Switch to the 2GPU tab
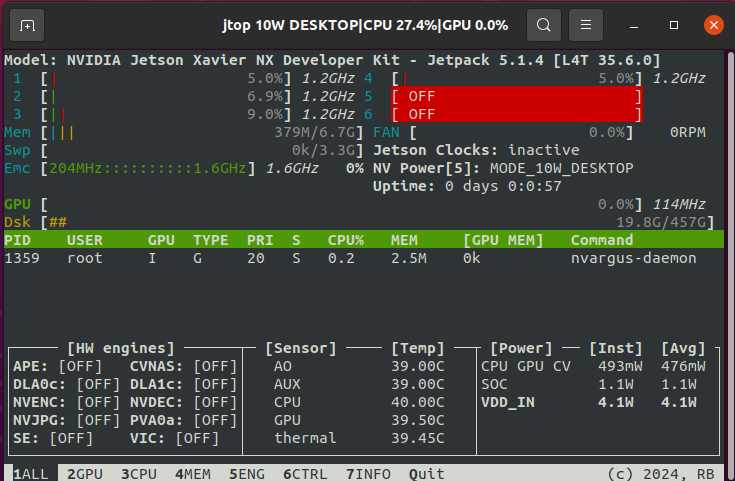The image size is (735, 481). [x=85, y=474]
